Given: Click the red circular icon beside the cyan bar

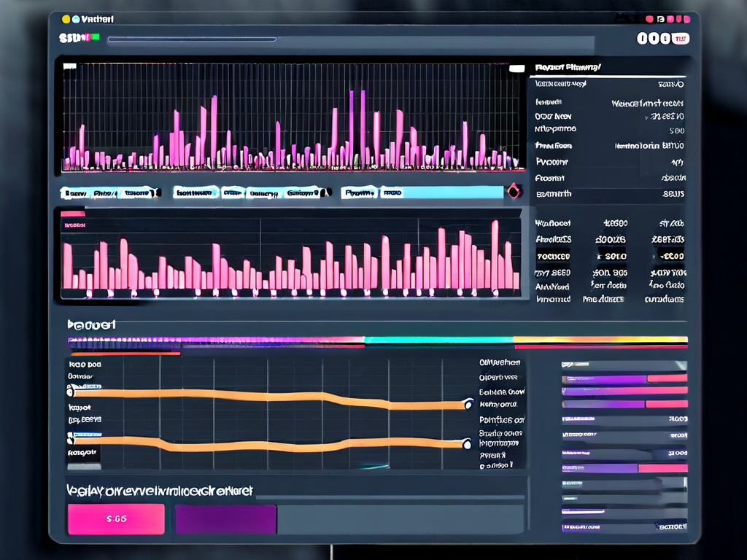Looking at the screenshot, I should coord(513,191).
